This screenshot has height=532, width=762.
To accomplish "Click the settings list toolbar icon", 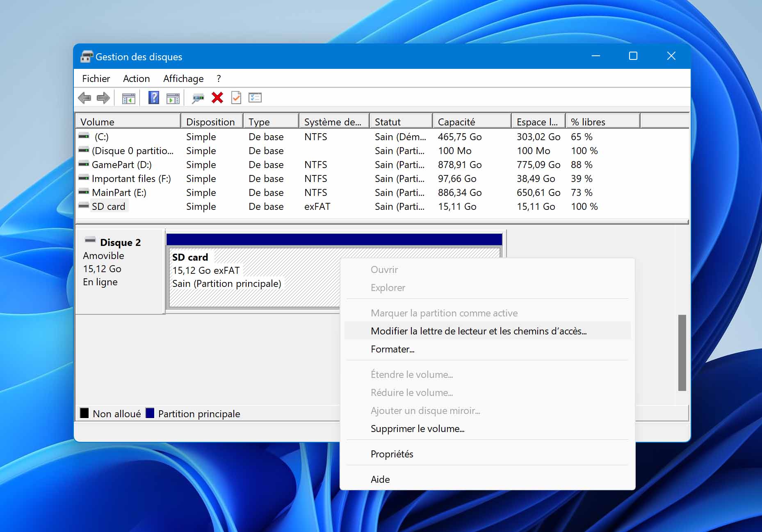I will point(255,98).
